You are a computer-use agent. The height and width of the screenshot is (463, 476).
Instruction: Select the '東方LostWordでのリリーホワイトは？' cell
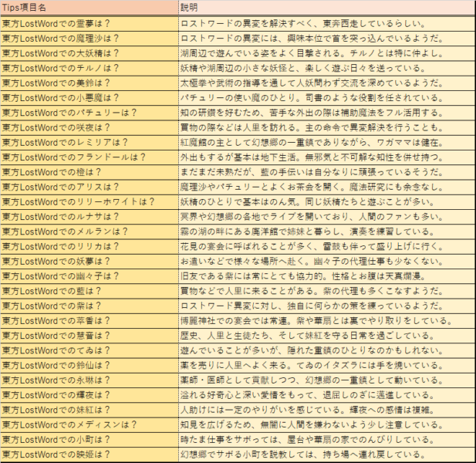tap(89, 201)
